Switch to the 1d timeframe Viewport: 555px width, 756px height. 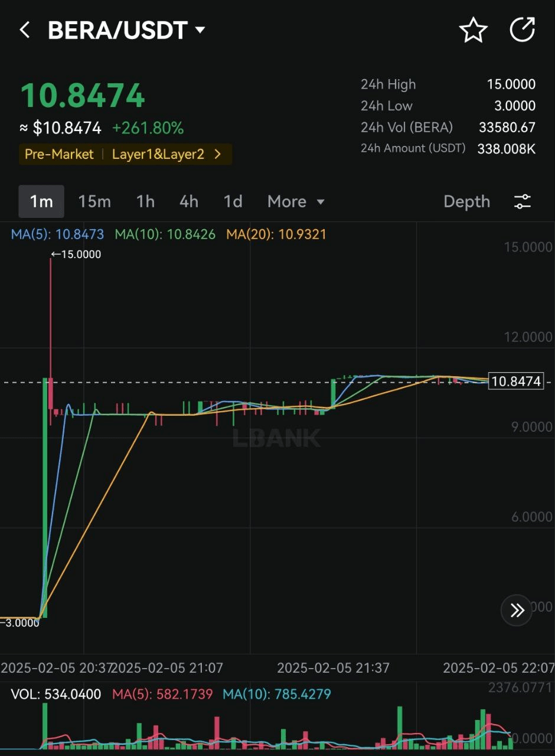pyautogui.click(x=233, y=202)
